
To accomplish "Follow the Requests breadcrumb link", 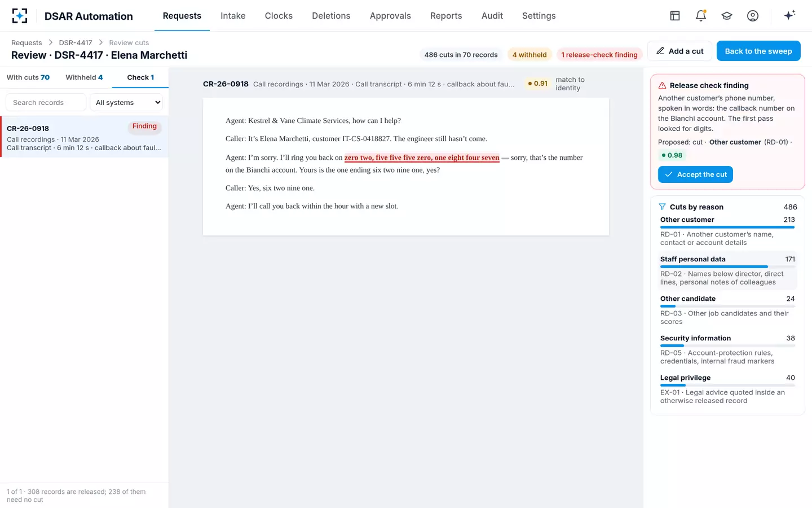I will tap(27, 42).
